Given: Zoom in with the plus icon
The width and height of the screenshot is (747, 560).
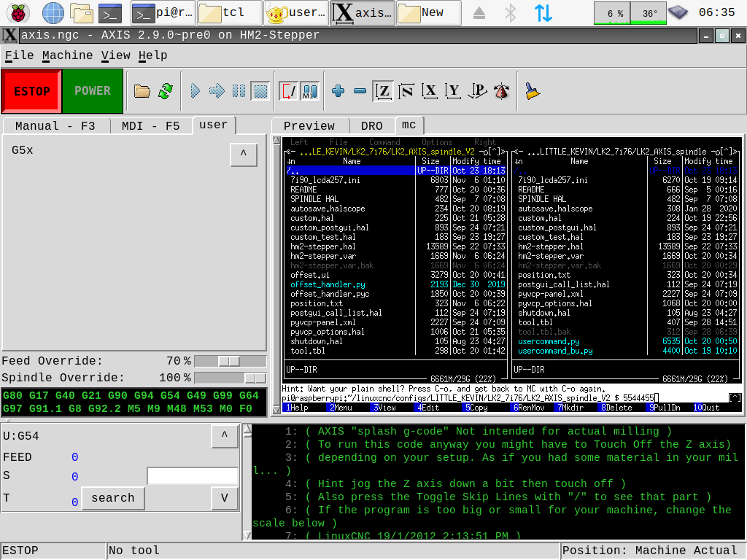Looking at the screenshot, I should 338,91.
